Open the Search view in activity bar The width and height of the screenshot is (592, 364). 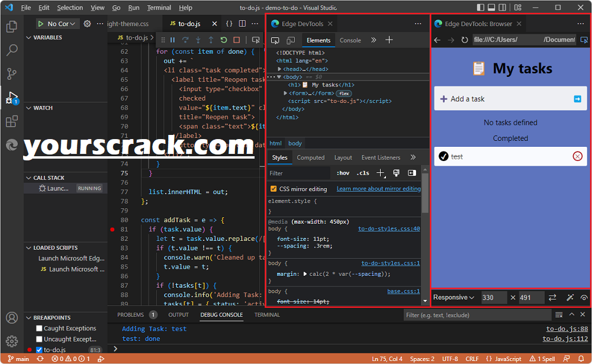12,50
